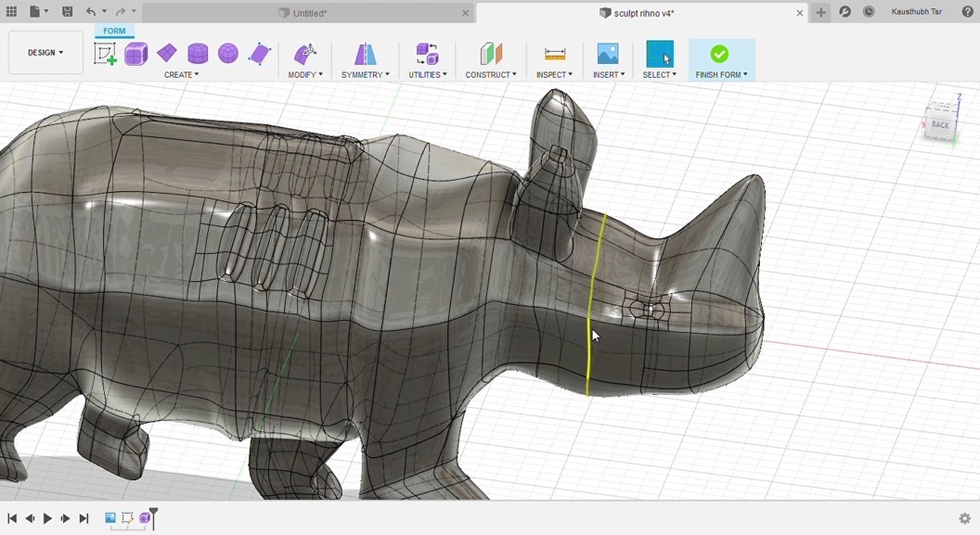This screenshot has height=535, width=980.
Task: Activate the Edit Form tool
Action: click(305, 54)
